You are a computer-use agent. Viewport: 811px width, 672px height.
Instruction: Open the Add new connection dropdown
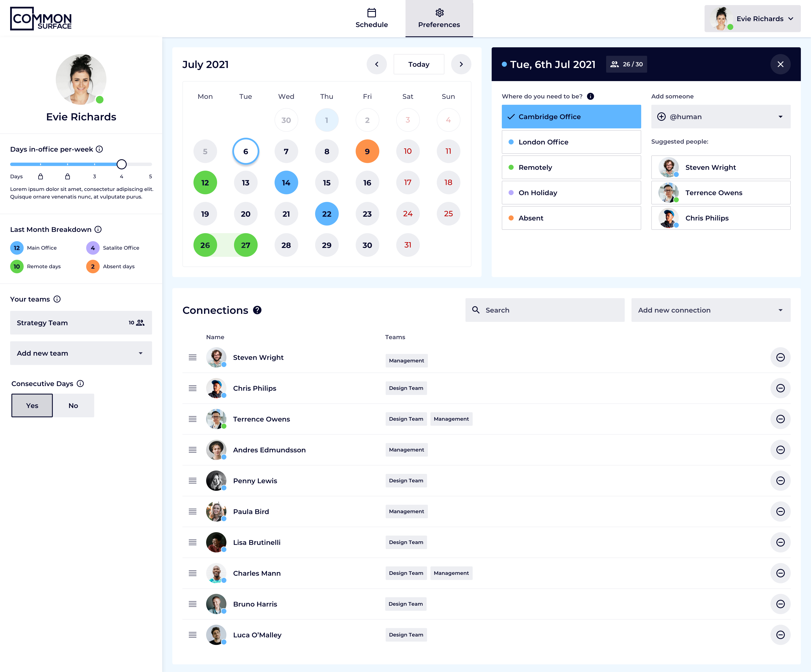click(x=710, y=310)
